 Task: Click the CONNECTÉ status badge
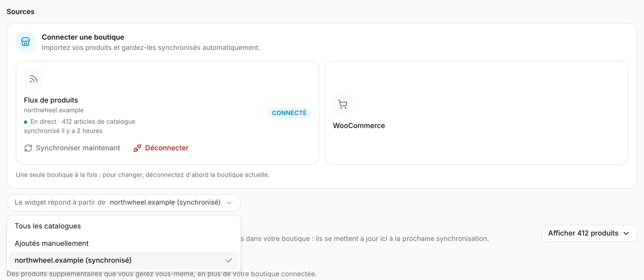point(289,113)
